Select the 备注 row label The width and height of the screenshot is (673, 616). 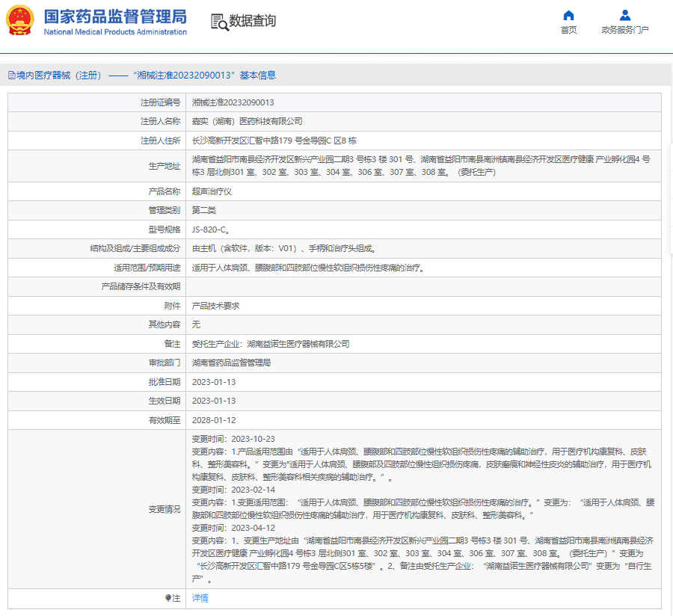tap(172, 344)
